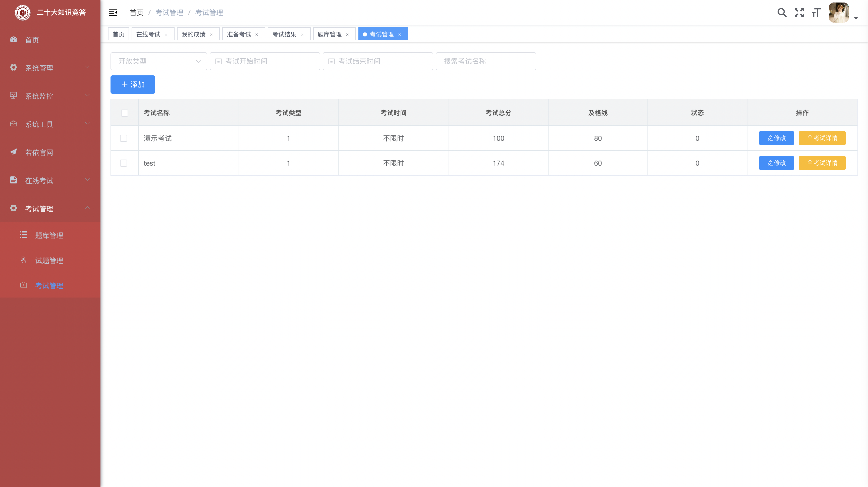Check the select-all checkbox in table header
The width and height of the screenshot is (868, 487).
coord(124,113)
